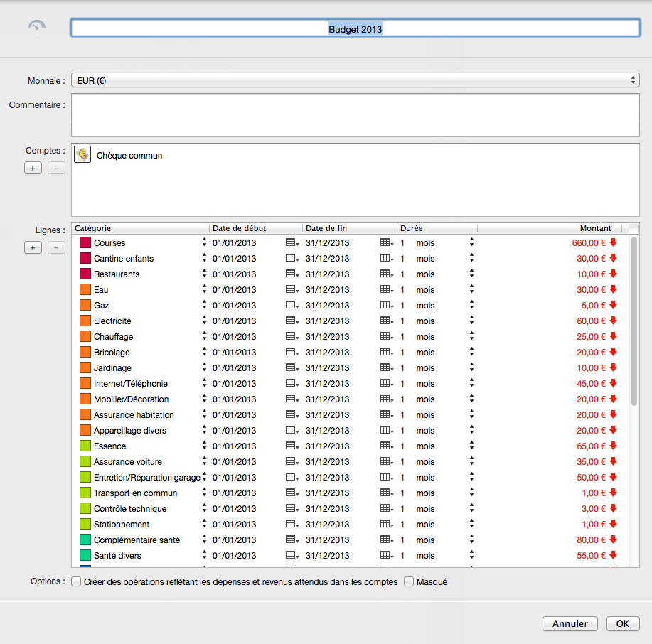
Task: Click the crimson color swatch for Courses
Action: 85,242
